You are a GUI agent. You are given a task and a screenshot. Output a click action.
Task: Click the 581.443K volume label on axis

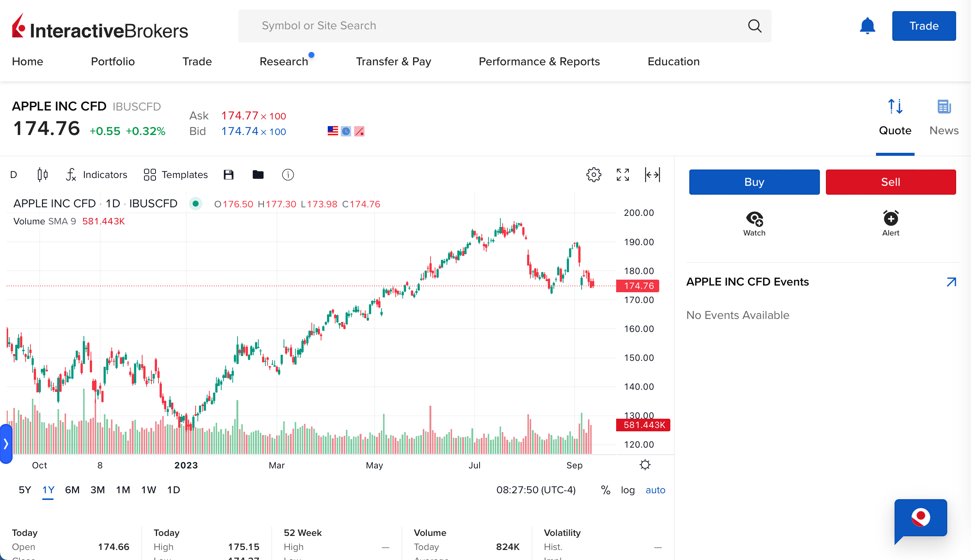coord(643,425)
